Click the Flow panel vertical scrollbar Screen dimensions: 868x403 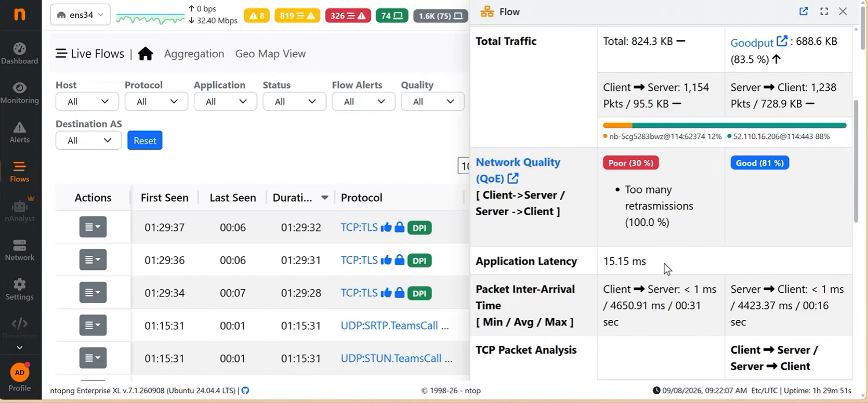(x=856, y=161)
